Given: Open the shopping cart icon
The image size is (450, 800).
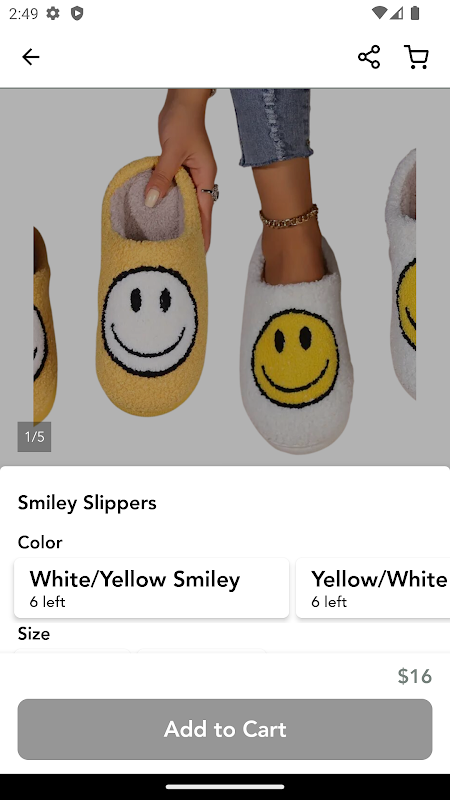Looking at the screenshot, I should click(x=416, y=57).
